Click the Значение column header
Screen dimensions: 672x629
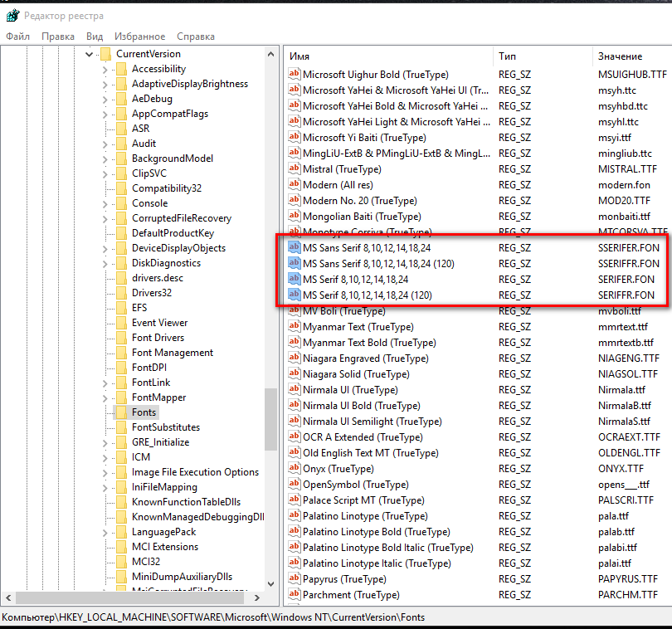620,56
